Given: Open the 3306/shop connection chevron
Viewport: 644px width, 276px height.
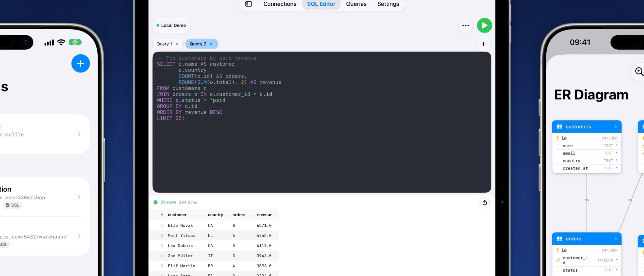Looking at the screenshot, I should 79,197.
